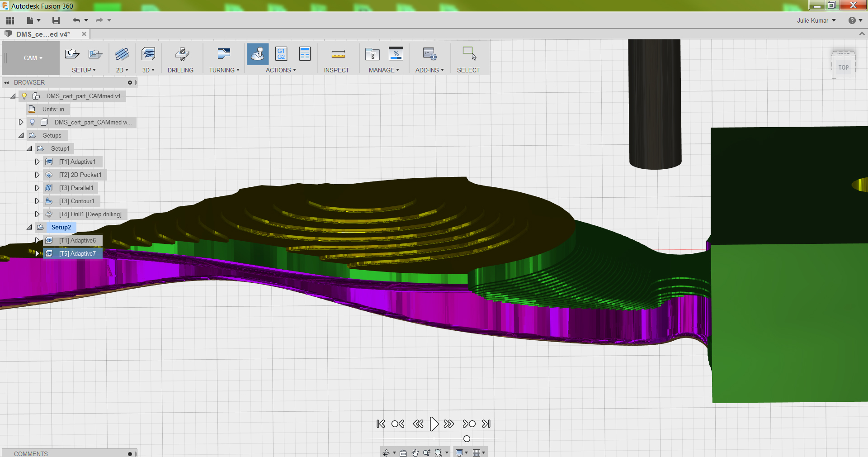Select the Pan hand tool

(x=415, y=452)
